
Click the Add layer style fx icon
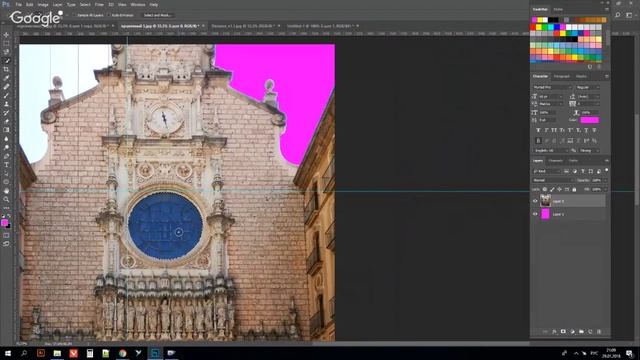pos(554,331)
